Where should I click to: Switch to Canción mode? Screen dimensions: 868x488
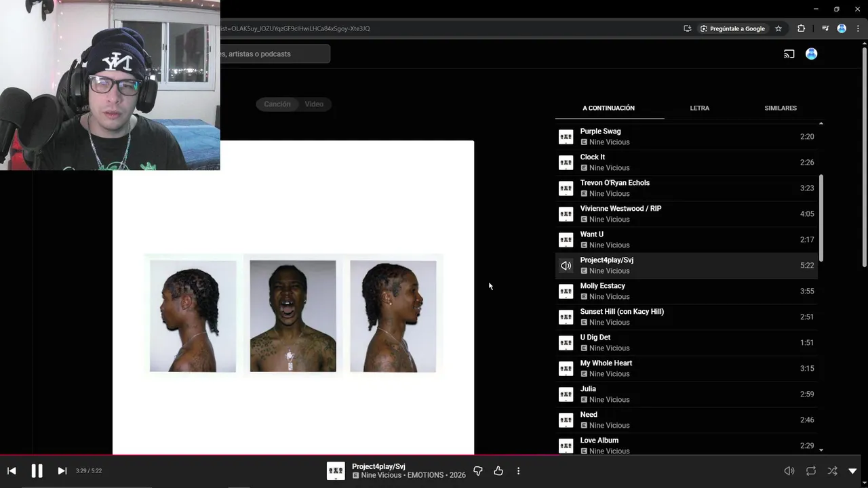click(277, 104)
